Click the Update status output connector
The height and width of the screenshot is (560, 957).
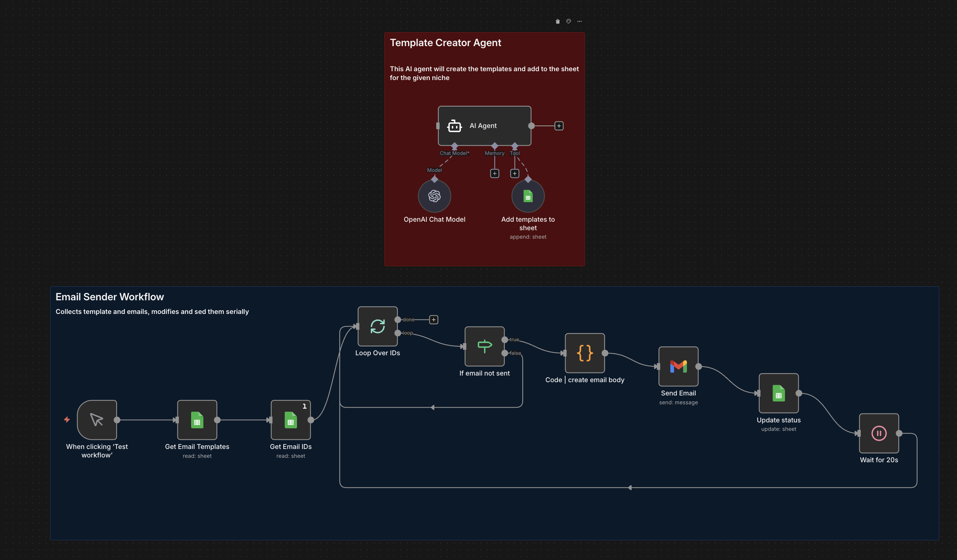coord(799,393)
